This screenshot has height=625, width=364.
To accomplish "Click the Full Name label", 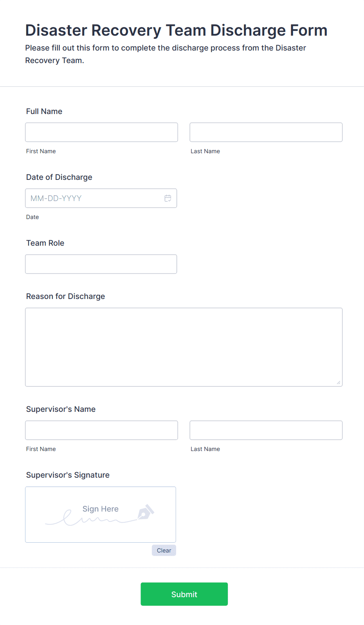I will click(x=44, y=111).
